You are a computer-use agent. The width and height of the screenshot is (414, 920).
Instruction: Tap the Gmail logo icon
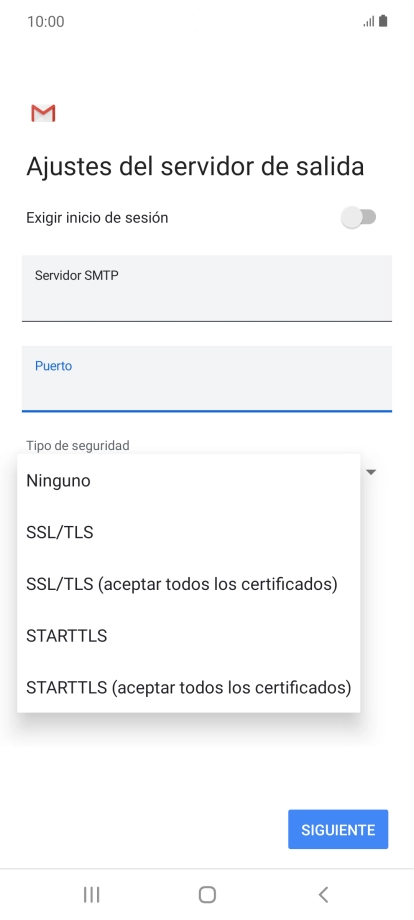pos(43,113)
